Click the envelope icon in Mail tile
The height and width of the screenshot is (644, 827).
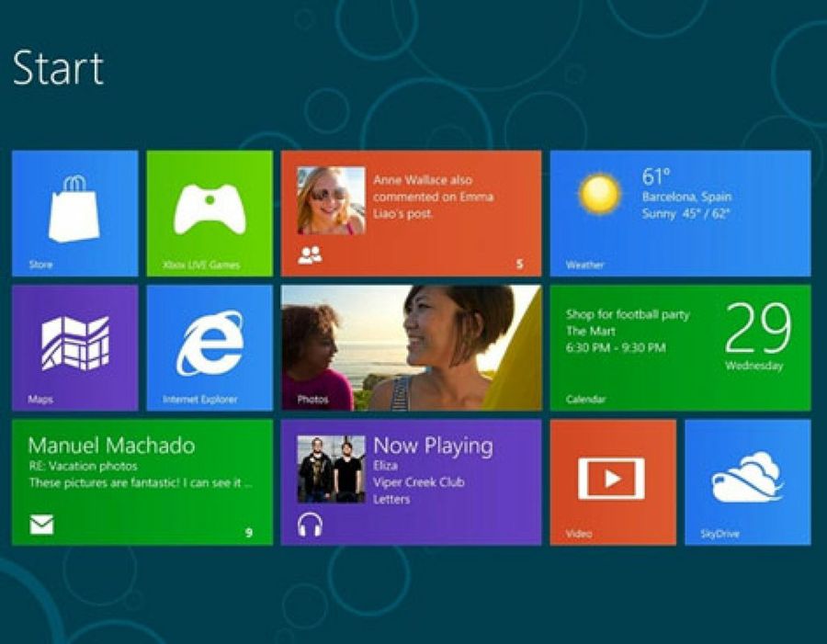pos(41,525)
